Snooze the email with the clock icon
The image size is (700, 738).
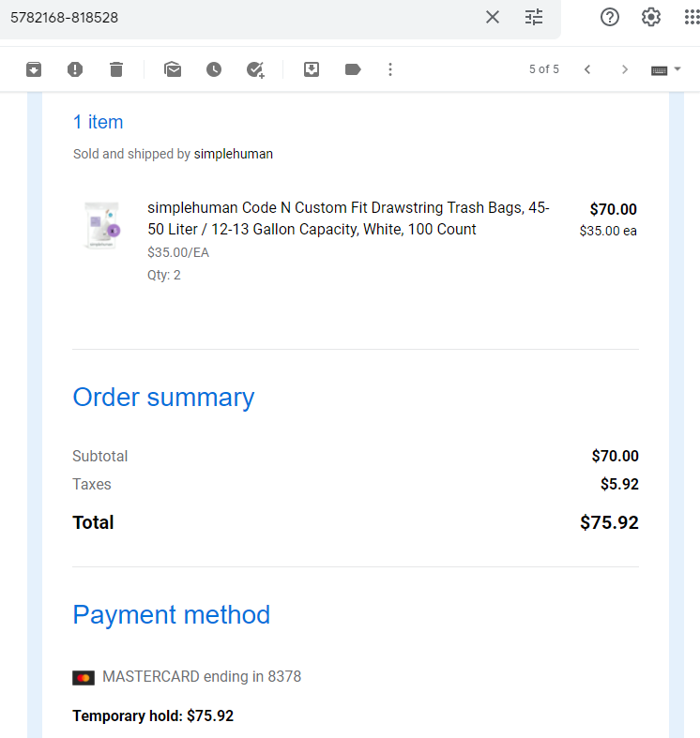(x=214, y=69)
